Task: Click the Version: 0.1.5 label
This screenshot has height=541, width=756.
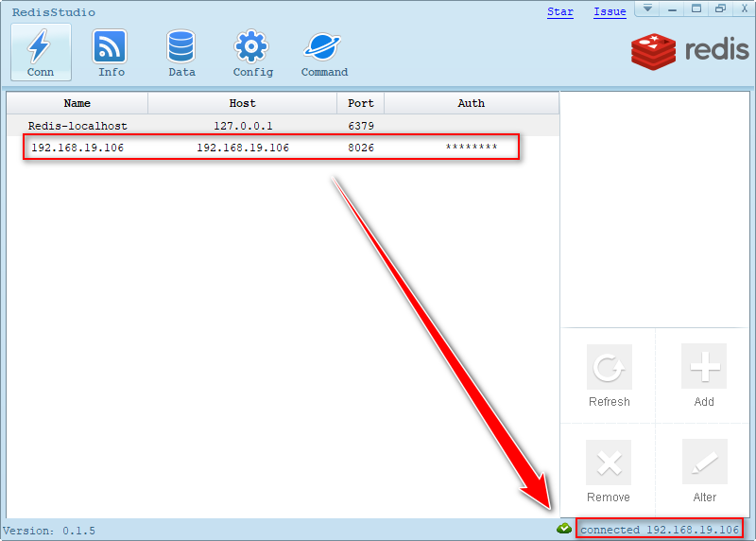Action: tap(49, 531)
